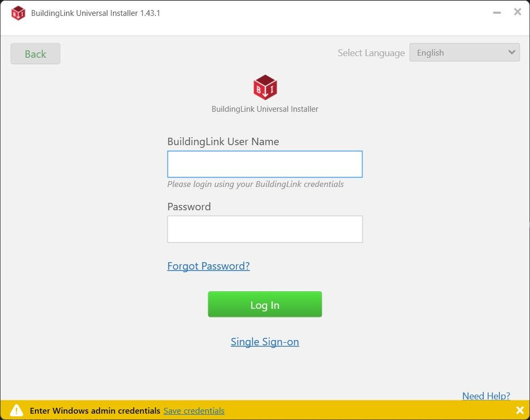The image size is (530, 420).
Task: Open the Need Help? link
Action: 486,396
